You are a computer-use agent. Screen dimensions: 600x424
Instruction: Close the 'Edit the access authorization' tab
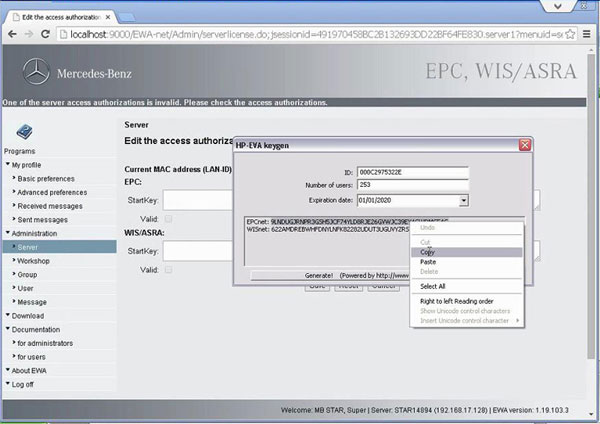tap(108, 17)
